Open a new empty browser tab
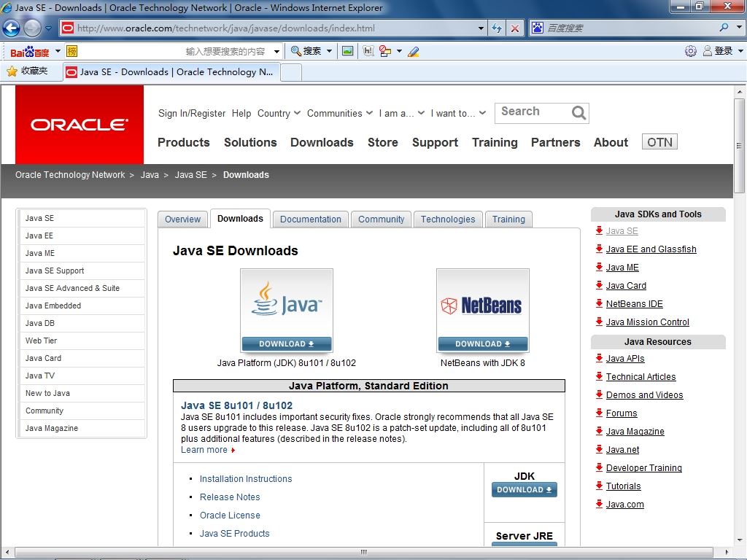The width and height of the screenshot is (747, 560). pyautogui.click(x=291, y=72)
